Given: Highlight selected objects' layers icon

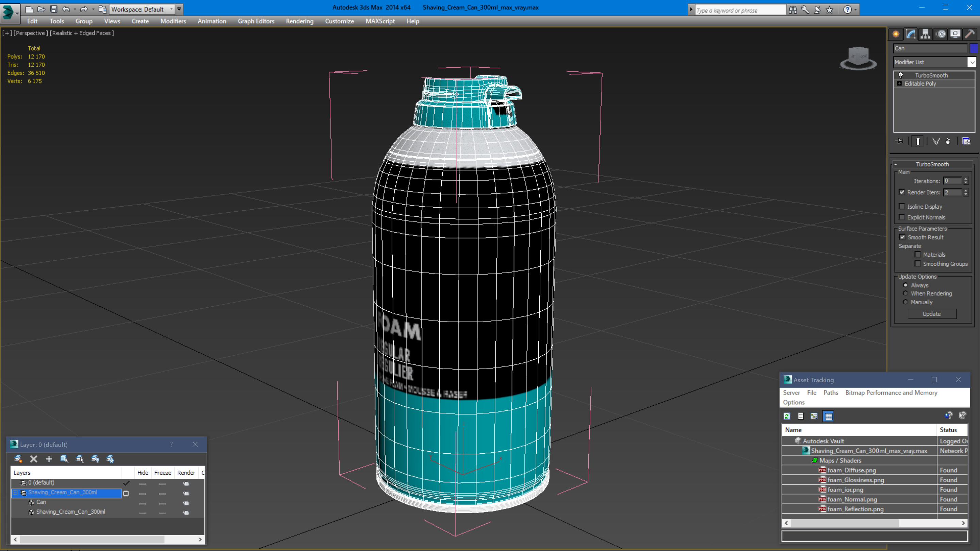Looking at the screenshot, I should click(80, 459).
